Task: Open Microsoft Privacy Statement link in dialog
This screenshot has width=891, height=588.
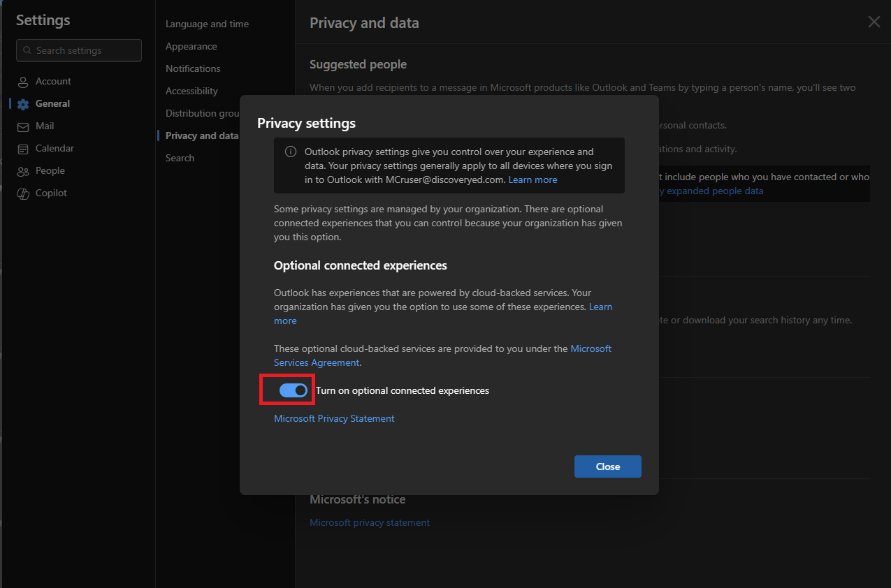Action: click(x=334, y=418)
